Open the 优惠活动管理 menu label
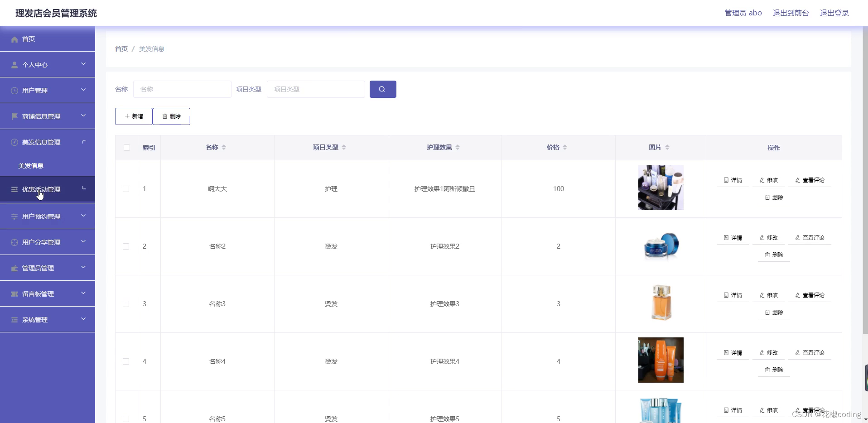The height and width of the screenshot is (423, 868). pyautogui.click(x=41, y=189)
